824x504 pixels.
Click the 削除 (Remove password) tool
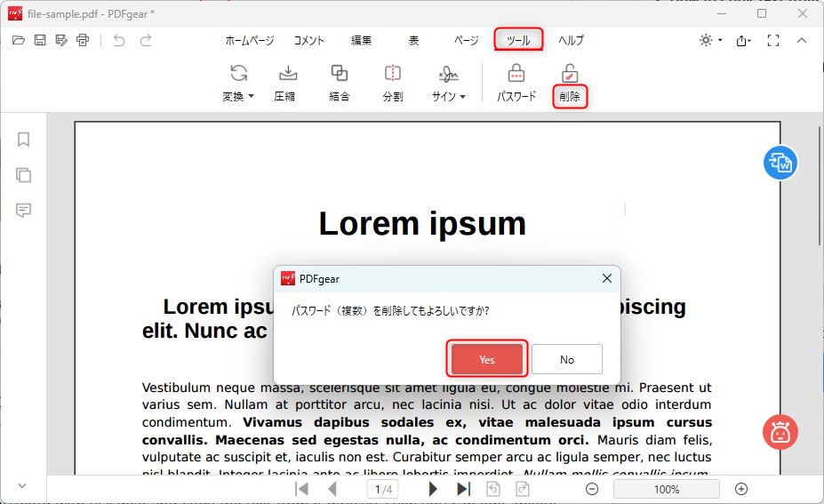tap(570, 83)
